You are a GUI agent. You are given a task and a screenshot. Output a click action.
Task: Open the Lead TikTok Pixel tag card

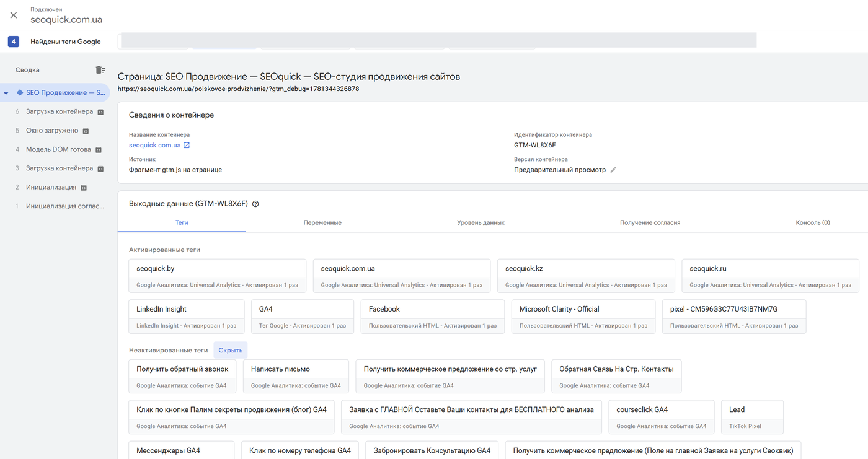pyautogui.click(x=752, y=417)
